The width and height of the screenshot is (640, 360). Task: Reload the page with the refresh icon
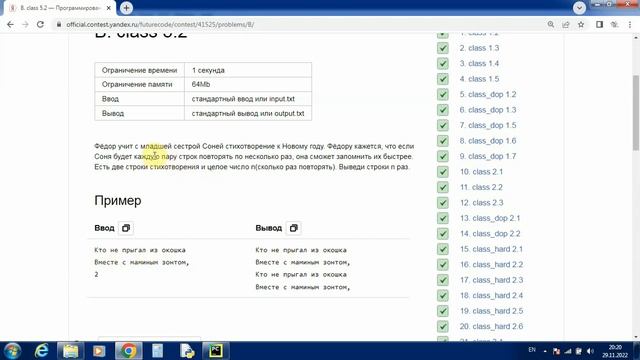click(x=40, y=24)
